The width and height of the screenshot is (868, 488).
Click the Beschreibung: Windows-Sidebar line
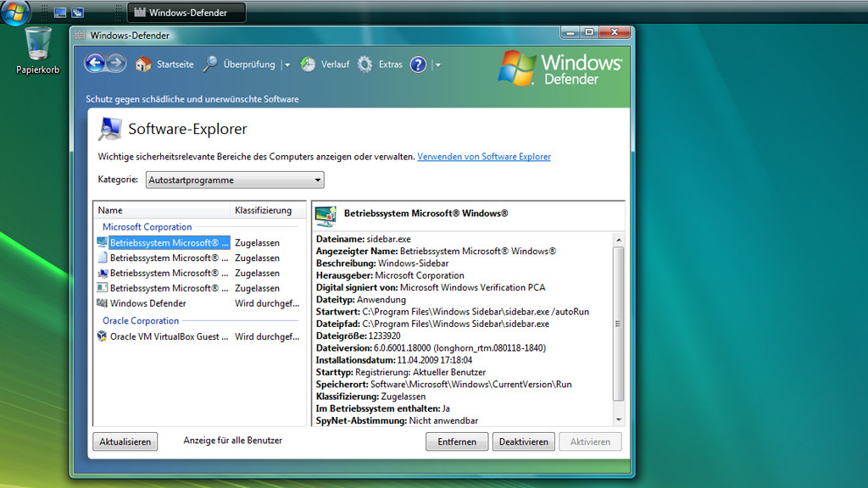[x=382, y=263]
